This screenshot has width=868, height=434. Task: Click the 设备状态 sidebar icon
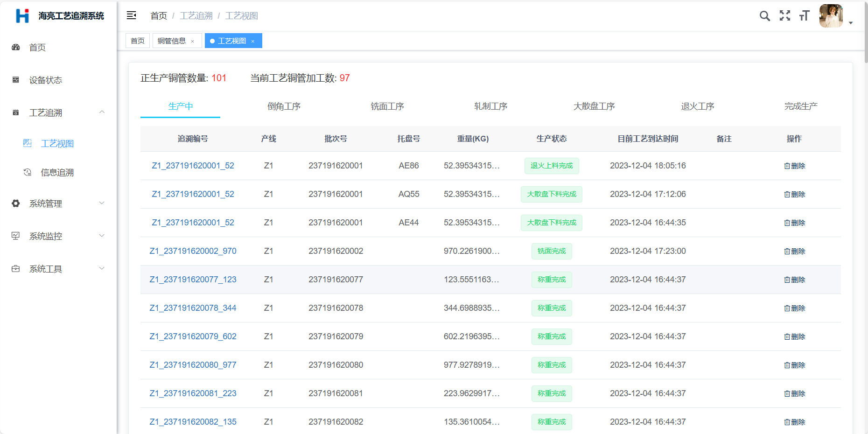point(16,80)
